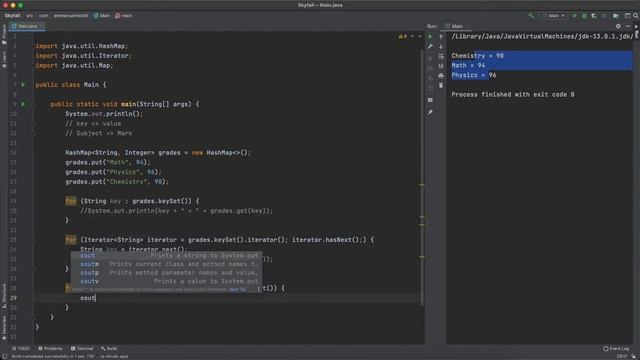Select the Main.java editor tab
Screen dimensions: 640x360
click(x=27, y=26)
